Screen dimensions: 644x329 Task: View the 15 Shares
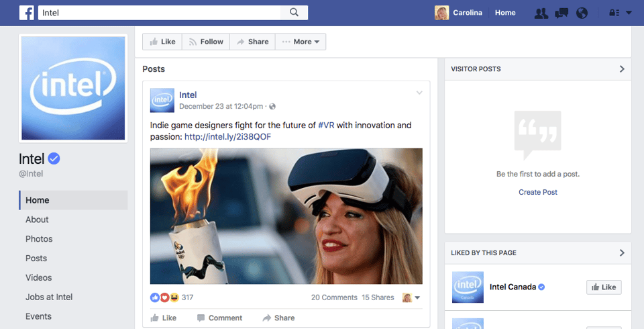tap(378, 297)
